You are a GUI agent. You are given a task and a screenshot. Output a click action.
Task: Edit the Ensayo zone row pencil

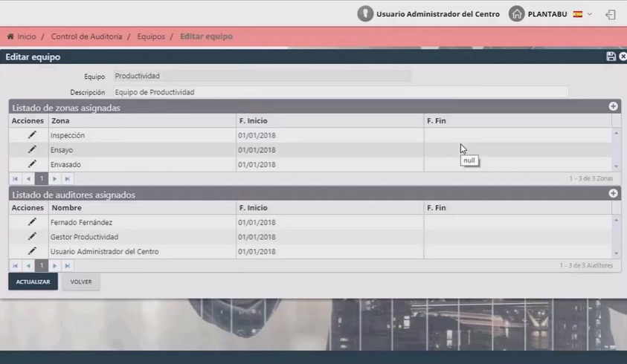[x=32, y=149]
